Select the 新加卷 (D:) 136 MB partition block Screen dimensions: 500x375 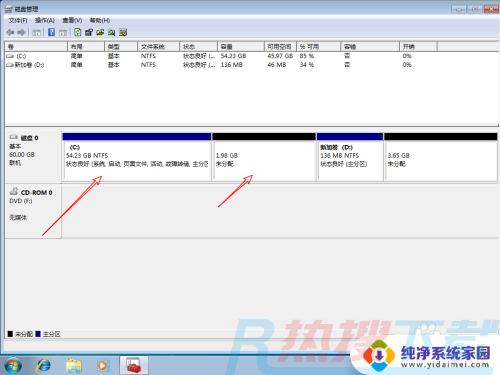pos(350,157)
